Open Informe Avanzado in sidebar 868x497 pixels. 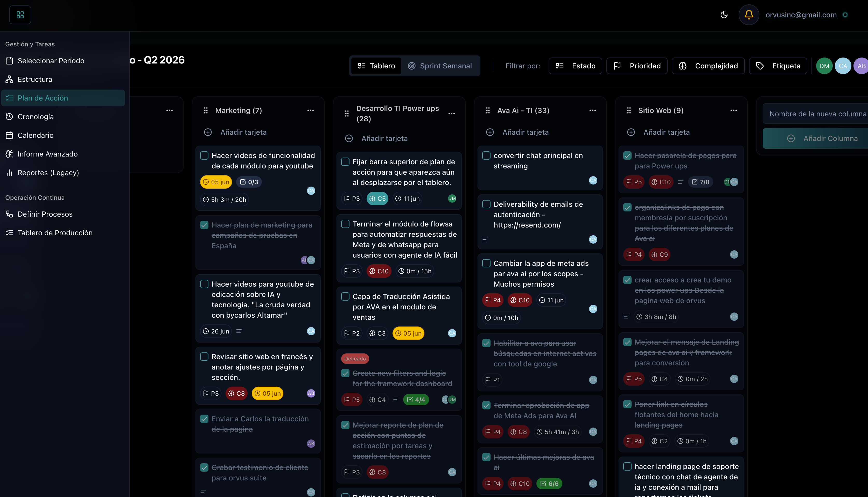63,154
